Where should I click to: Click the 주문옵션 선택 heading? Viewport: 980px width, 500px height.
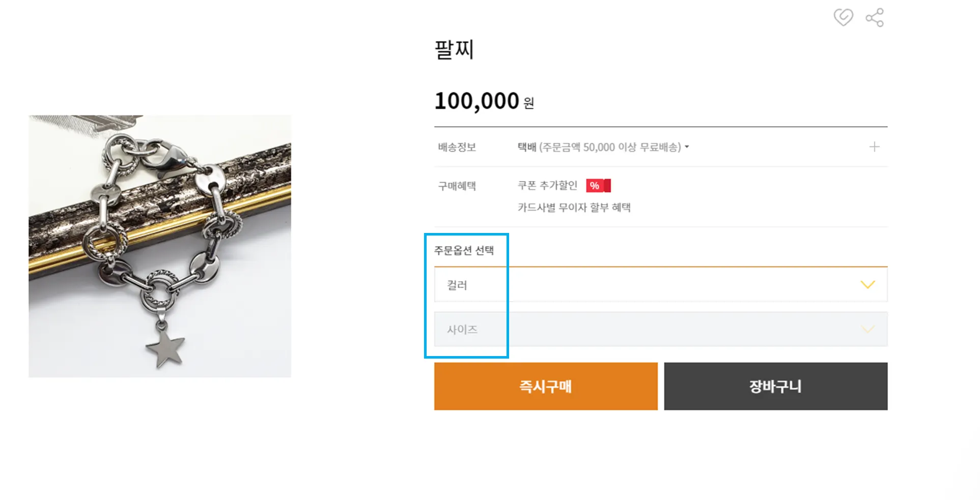coord(464,250)
